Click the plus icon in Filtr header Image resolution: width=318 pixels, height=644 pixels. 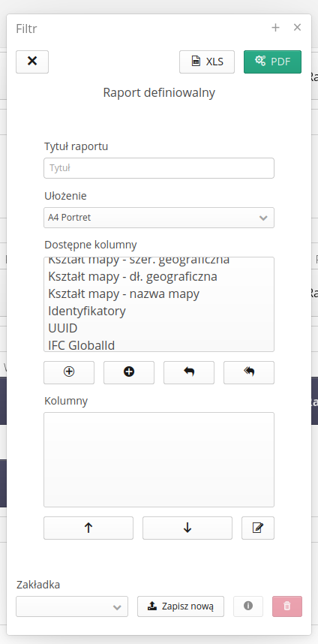coord(276,28)
